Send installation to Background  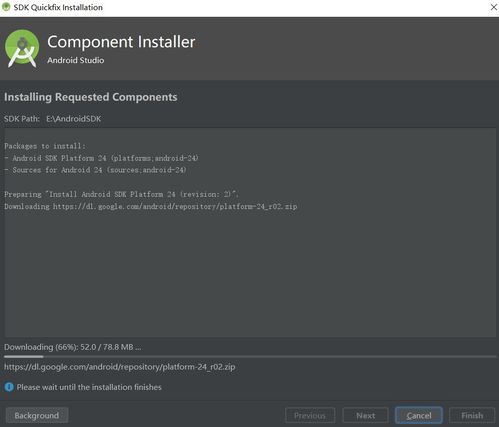click(x=37, y=415)
